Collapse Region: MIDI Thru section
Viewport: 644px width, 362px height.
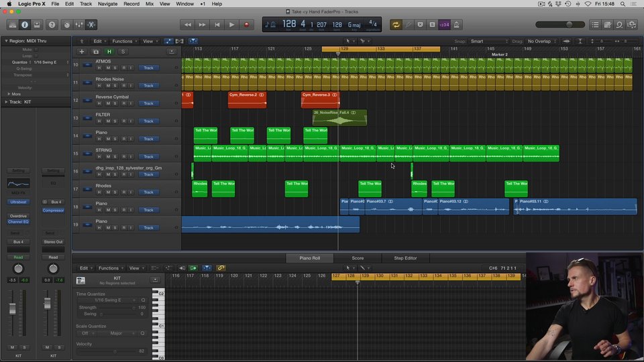[x=6, y=41]
